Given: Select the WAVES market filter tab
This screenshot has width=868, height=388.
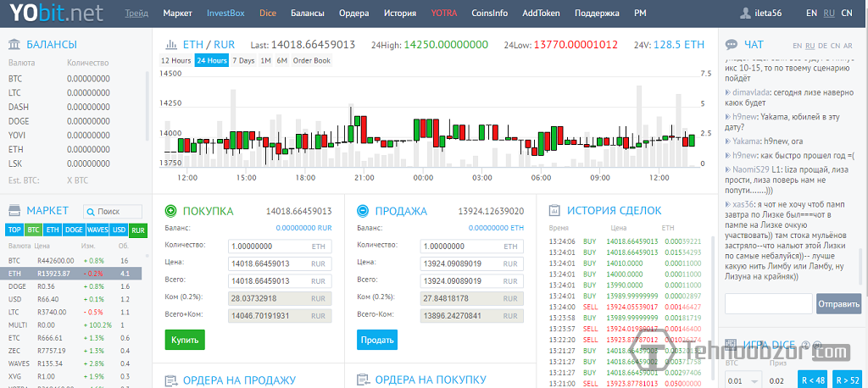Looking at the screenshot, I should point(97,230).
